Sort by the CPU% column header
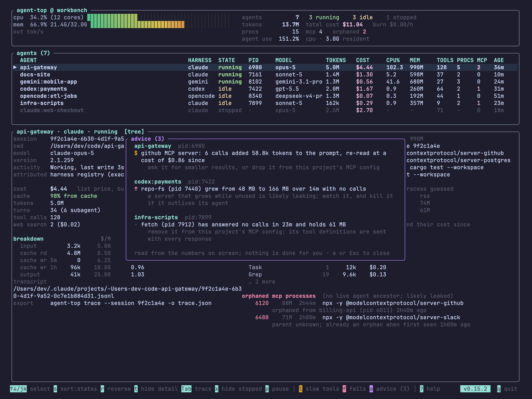This screenshot has width=532, height=399. pos(393,60)
